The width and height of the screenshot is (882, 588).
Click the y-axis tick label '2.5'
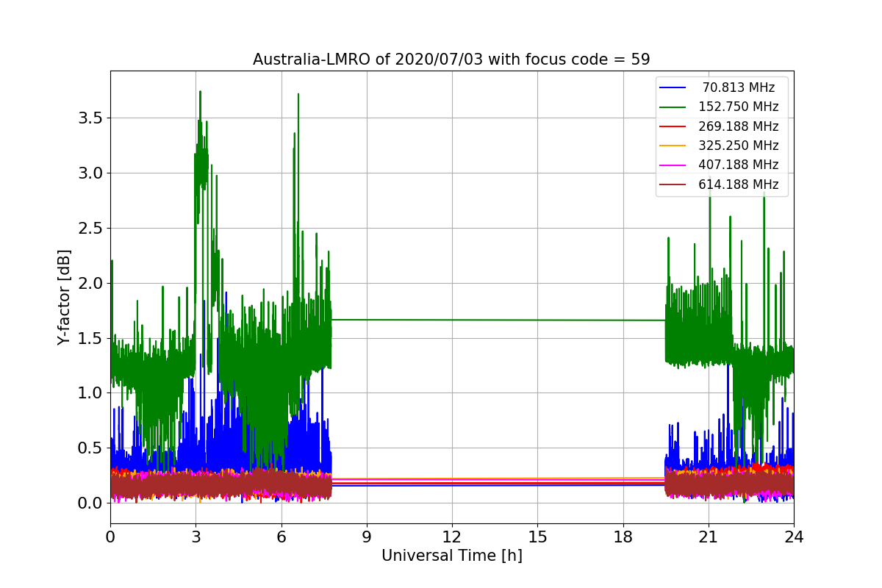click(90, 228)
